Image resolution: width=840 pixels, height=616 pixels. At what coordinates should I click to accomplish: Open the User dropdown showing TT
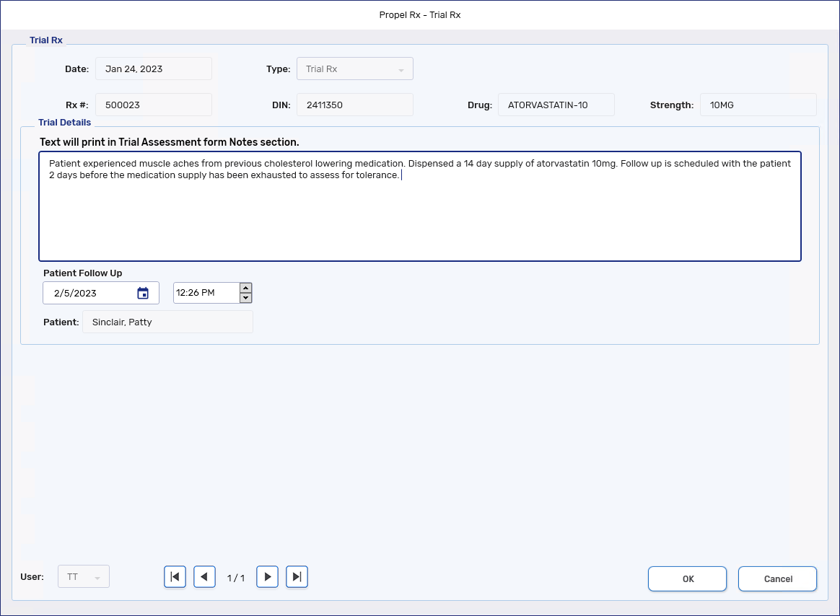point(84,577)
